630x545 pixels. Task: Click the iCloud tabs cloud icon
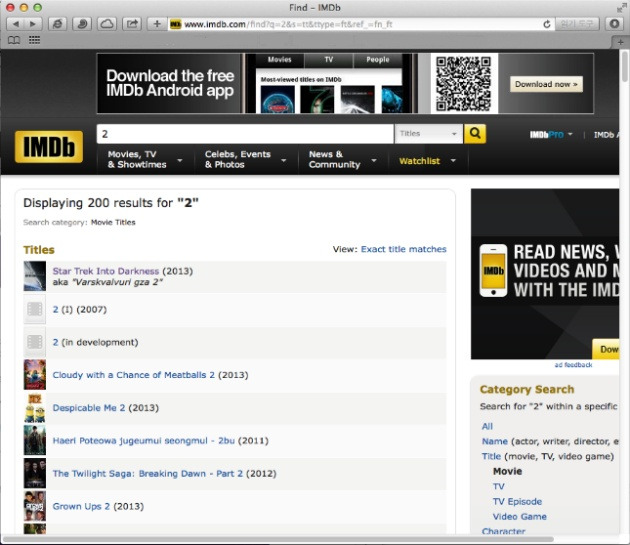click(x=107, y=24)
